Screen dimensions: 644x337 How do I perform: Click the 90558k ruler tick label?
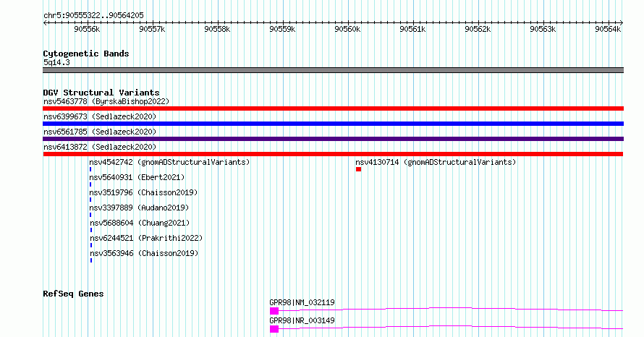tap(217, 29)
